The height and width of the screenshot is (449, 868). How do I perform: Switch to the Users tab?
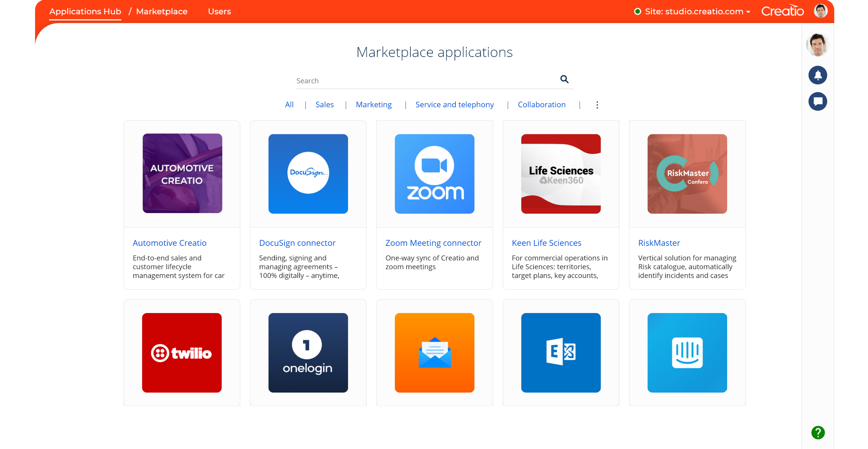219,11
